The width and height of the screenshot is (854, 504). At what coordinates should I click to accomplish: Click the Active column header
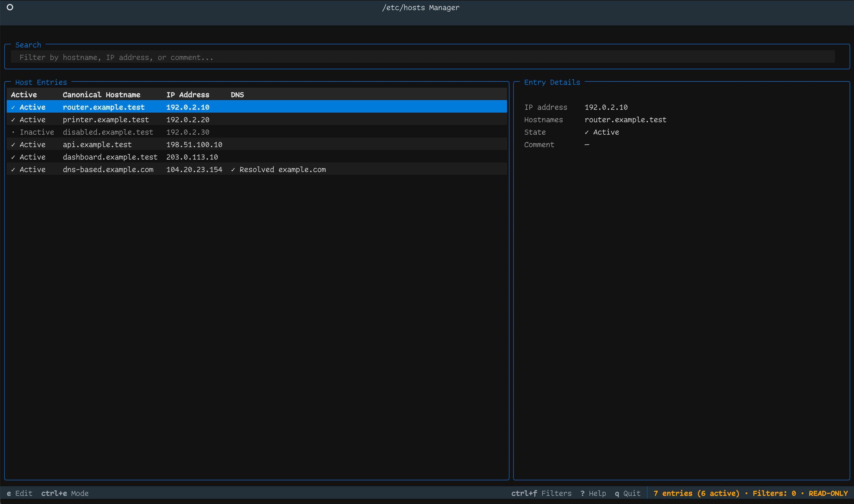pos(24,94)
